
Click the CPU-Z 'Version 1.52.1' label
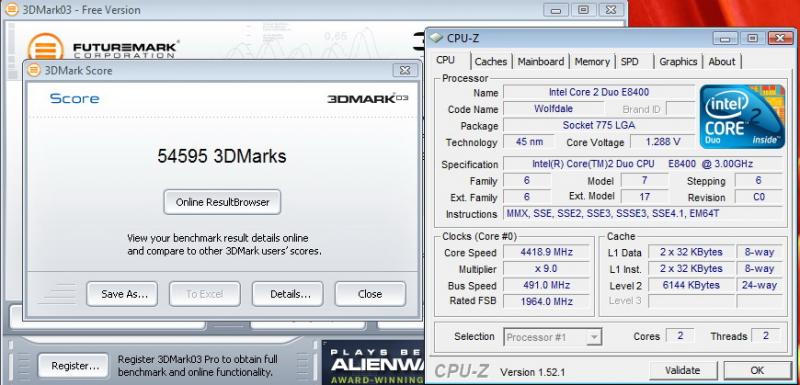click(533, 372)
